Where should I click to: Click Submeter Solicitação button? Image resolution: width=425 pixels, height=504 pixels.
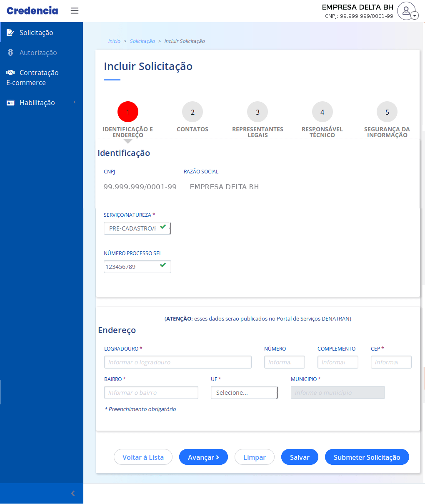tap(367, 457)
